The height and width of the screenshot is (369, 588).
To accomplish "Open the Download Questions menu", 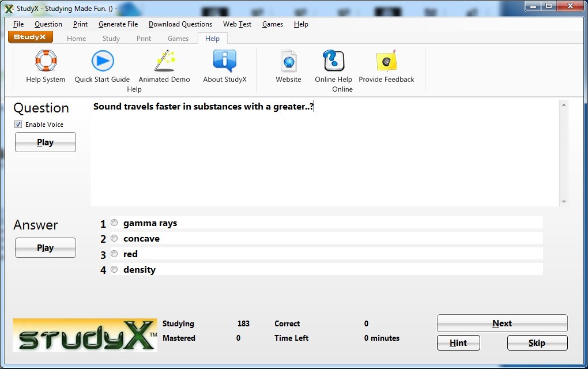I will point(180,24).
